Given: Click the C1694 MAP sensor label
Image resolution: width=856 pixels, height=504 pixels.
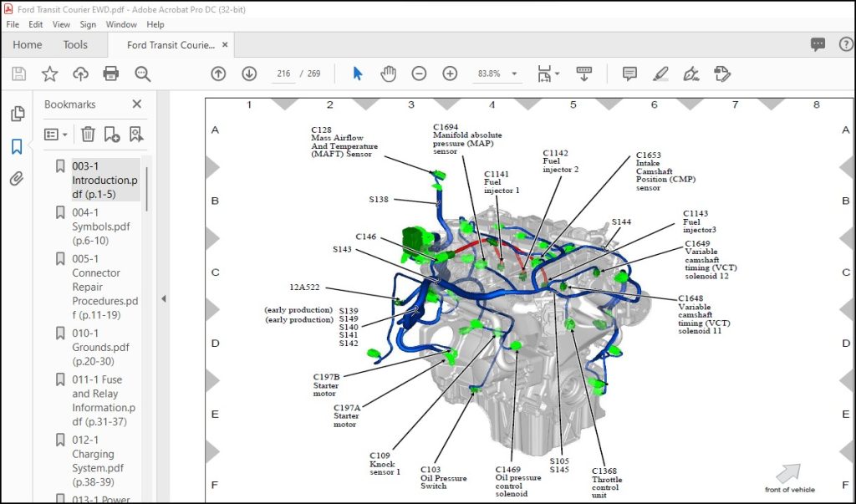Looking at the screenshot, I should (x=467, y=140).
